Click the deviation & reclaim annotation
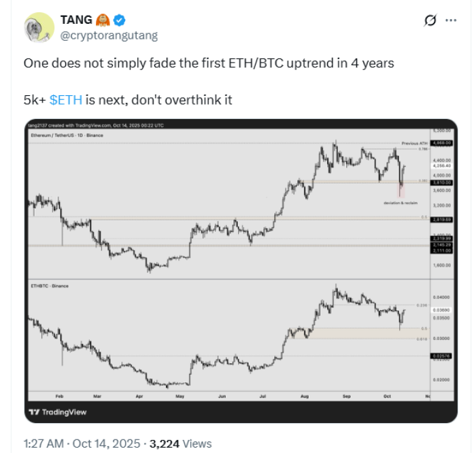The height and width of the screenshot is (453, 476). (401, 203)
